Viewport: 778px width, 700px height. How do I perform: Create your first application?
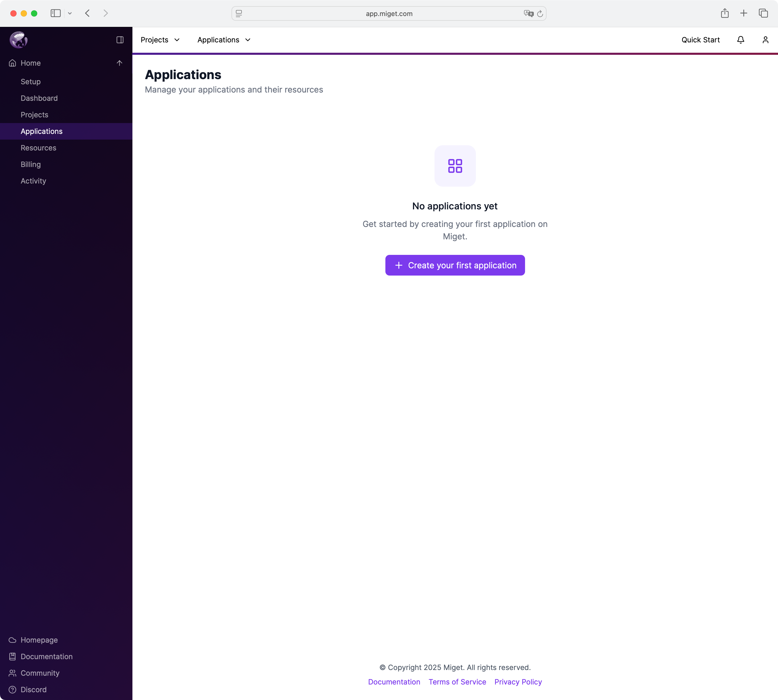455,265
